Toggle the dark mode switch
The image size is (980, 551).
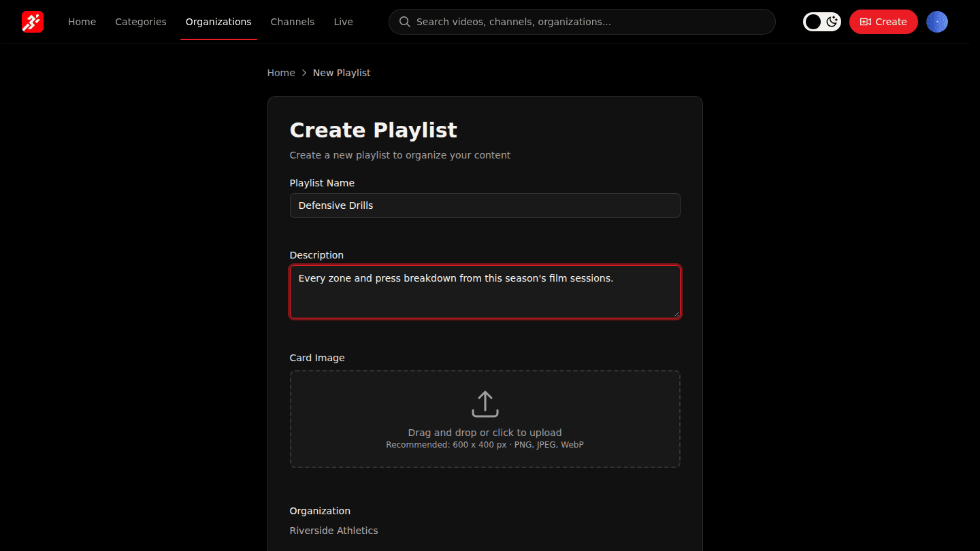(x=822, y=22)
